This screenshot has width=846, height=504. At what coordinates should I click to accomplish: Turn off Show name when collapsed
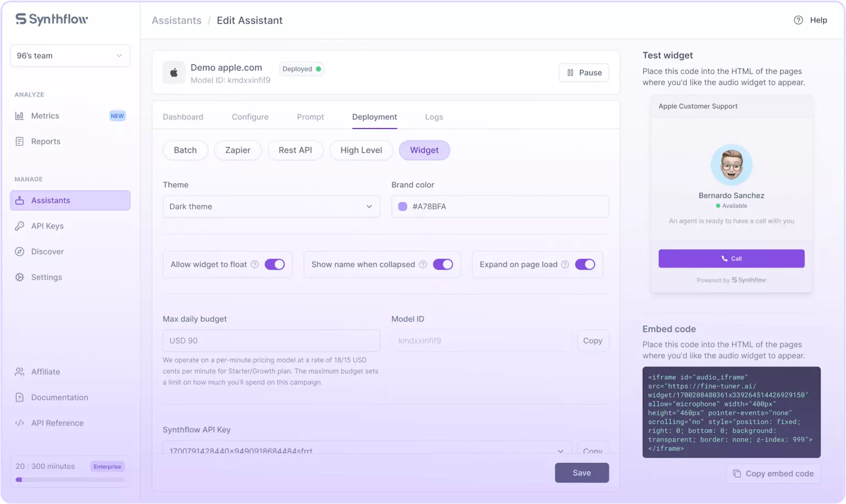click(x=443, y=264)
